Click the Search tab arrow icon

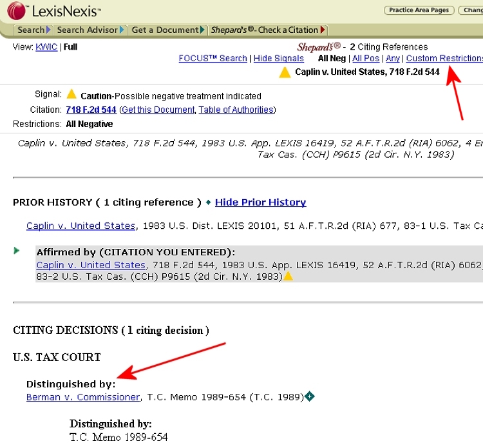click(48, 30)
